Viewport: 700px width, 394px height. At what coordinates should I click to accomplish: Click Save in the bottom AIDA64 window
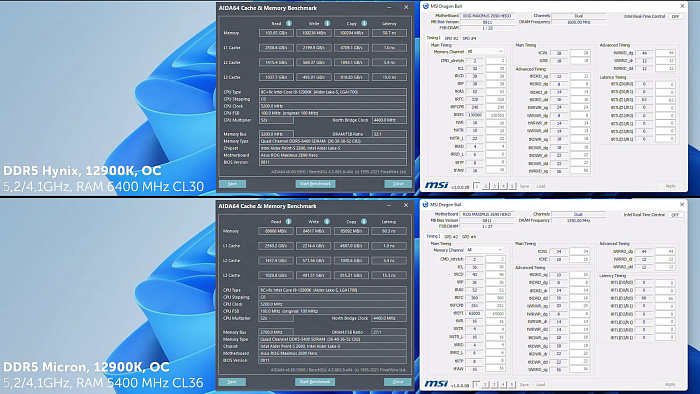point(232,382)
